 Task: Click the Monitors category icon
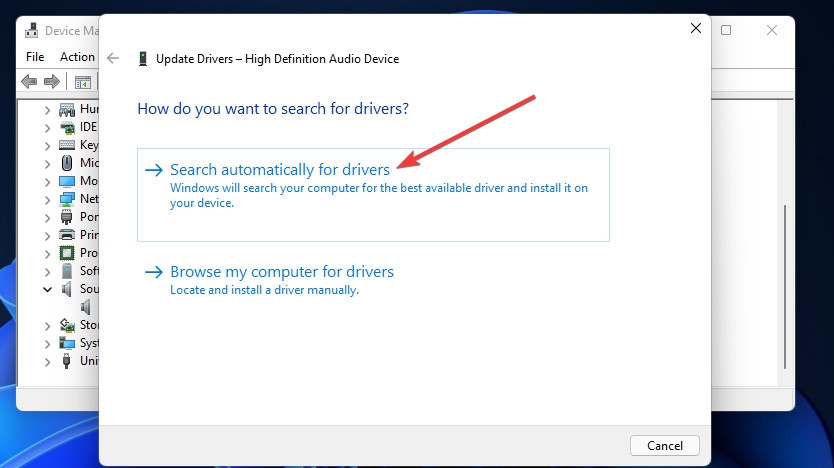(x=67, y=181)
